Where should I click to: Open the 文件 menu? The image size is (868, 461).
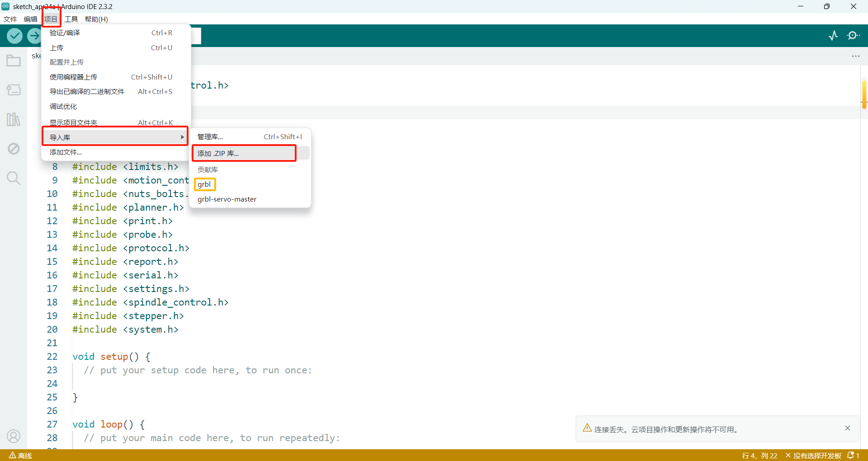[10, 19]
